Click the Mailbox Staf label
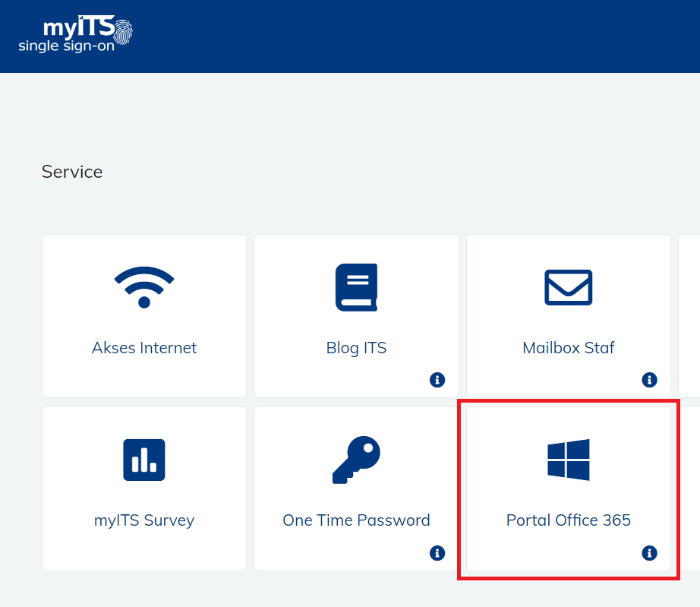This screenshot has height=607, width=700. (568, 348)
